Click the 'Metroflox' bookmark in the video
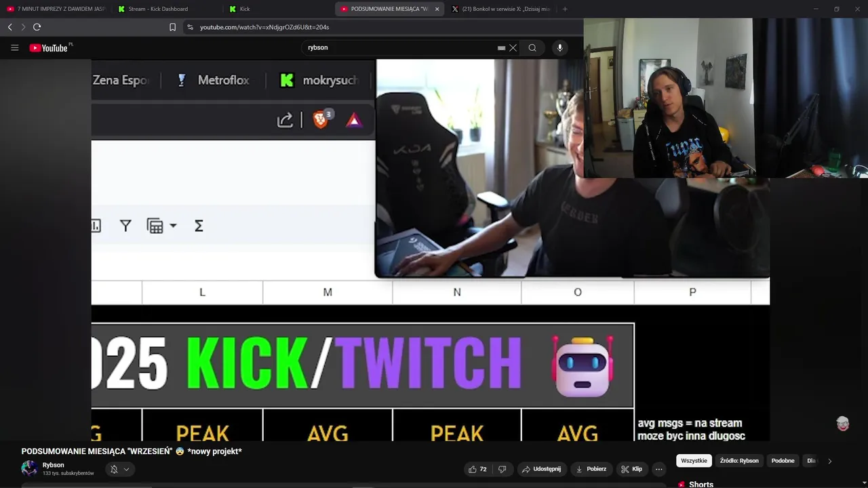 click(212, 80)
